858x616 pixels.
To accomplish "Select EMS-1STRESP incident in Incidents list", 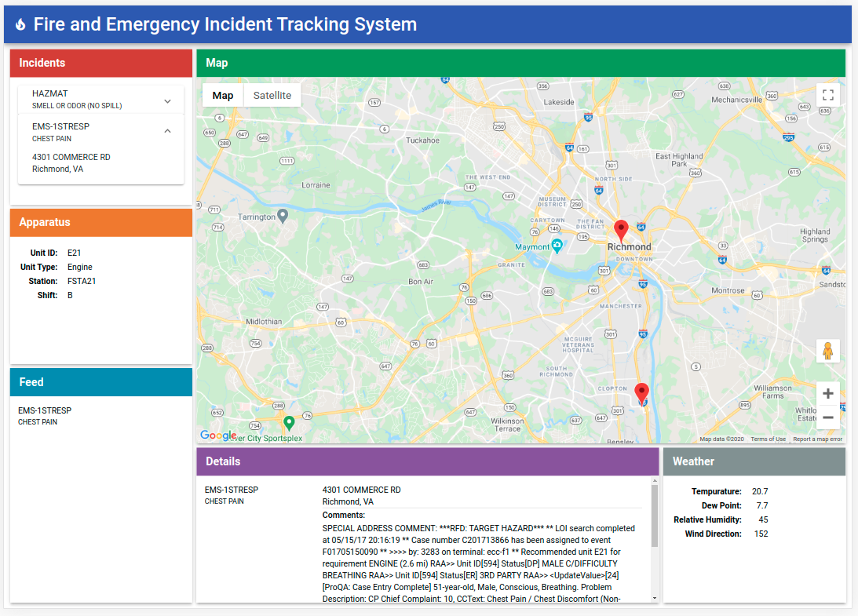I will tap(60, 126).
